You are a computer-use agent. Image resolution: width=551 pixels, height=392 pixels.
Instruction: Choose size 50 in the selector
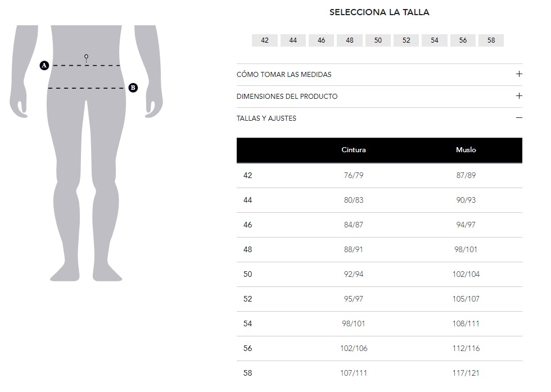pyautogui.click(x=378, y=40)
